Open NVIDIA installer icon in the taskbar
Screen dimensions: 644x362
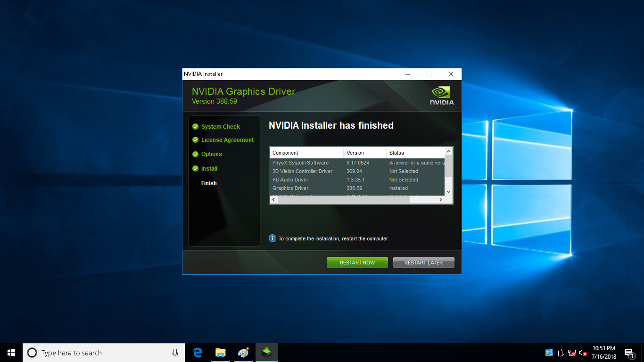(x=267, y=353)
